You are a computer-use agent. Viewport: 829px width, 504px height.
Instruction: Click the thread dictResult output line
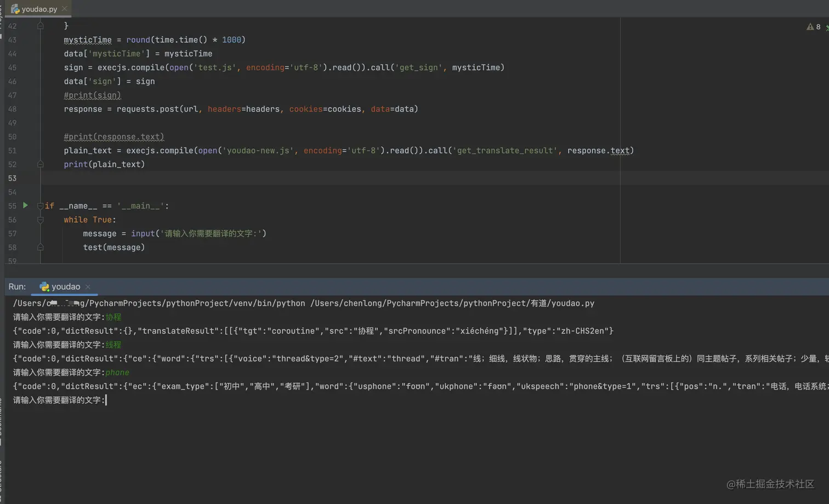coord(421,359)
